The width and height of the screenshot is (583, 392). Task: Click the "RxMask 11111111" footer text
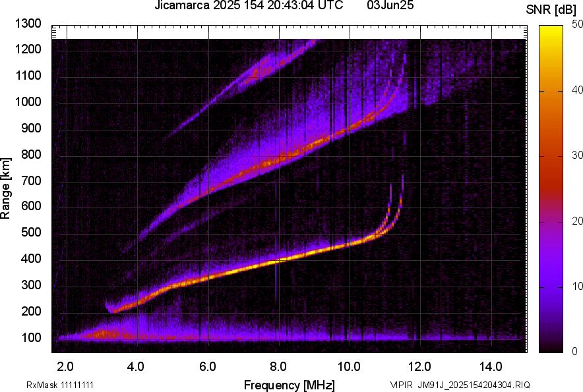[x=60, y=385]
